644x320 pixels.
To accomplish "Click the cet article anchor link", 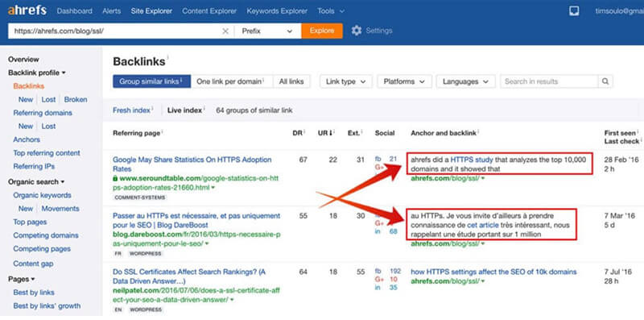I will click(483, 225).
